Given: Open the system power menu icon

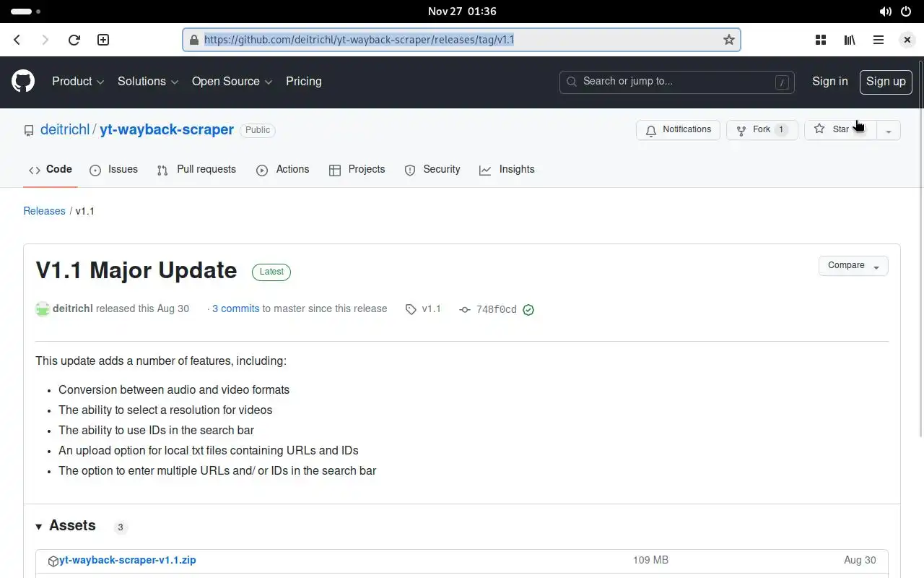Looking at the screenshot, I should pyautogui.click(x=907, y=12).
